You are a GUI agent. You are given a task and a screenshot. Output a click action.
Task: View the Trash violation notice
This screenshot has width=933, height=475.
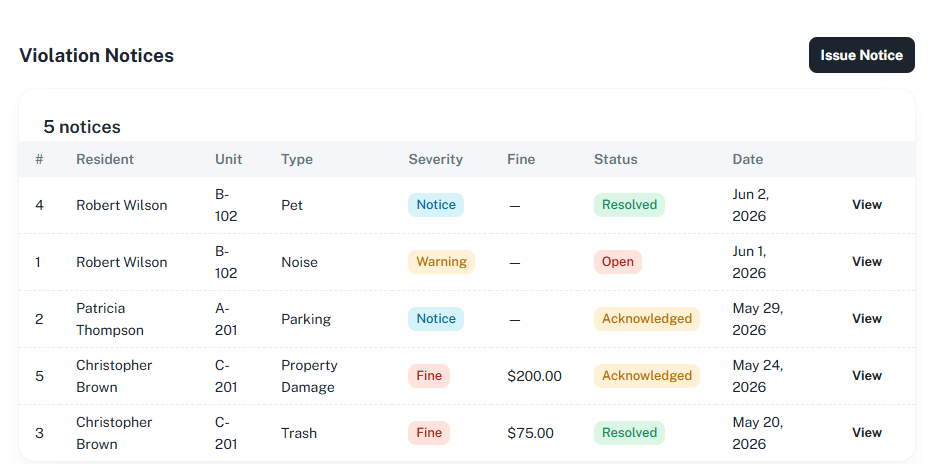pos(866,433)
